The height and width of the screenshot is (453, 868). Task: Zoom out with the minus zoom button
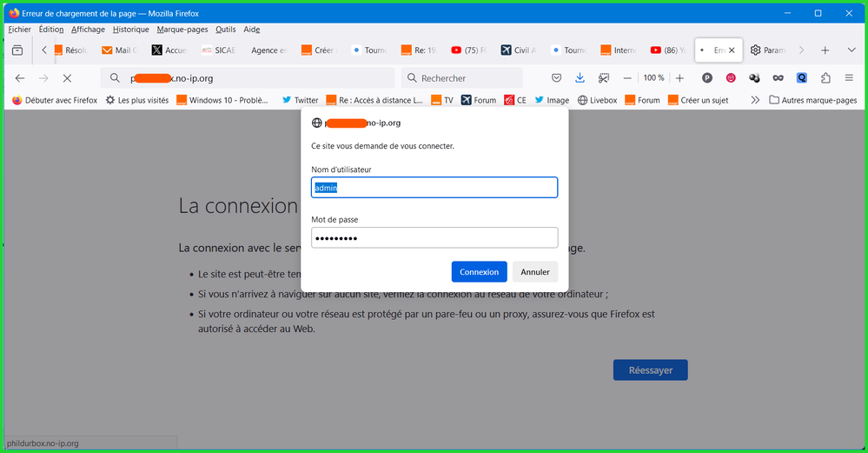(x=627, y=78)
